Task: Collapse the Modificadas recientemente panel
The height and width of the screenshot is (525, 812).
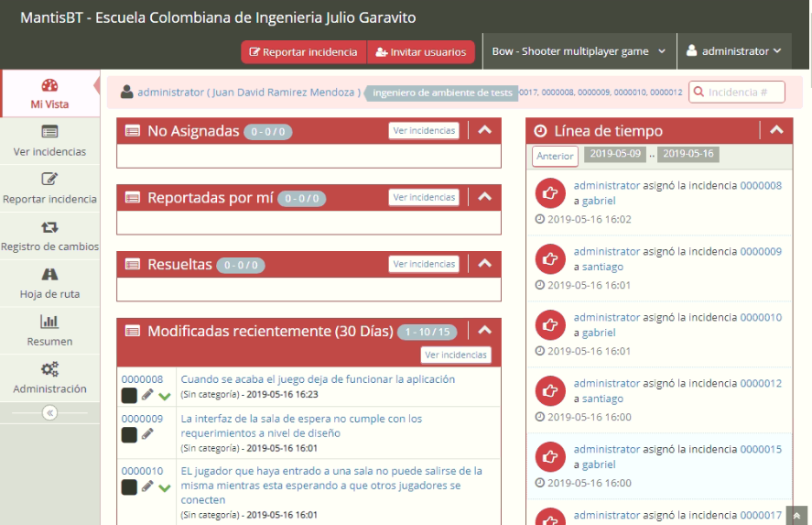Action: [484, 330]
